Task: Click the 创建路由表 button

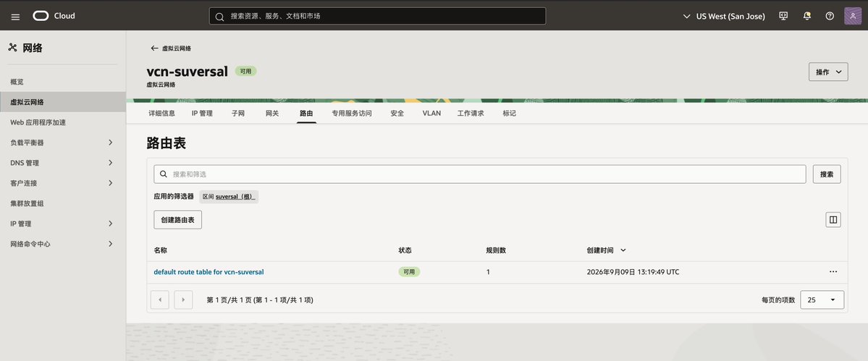Action: click(177, 219)
